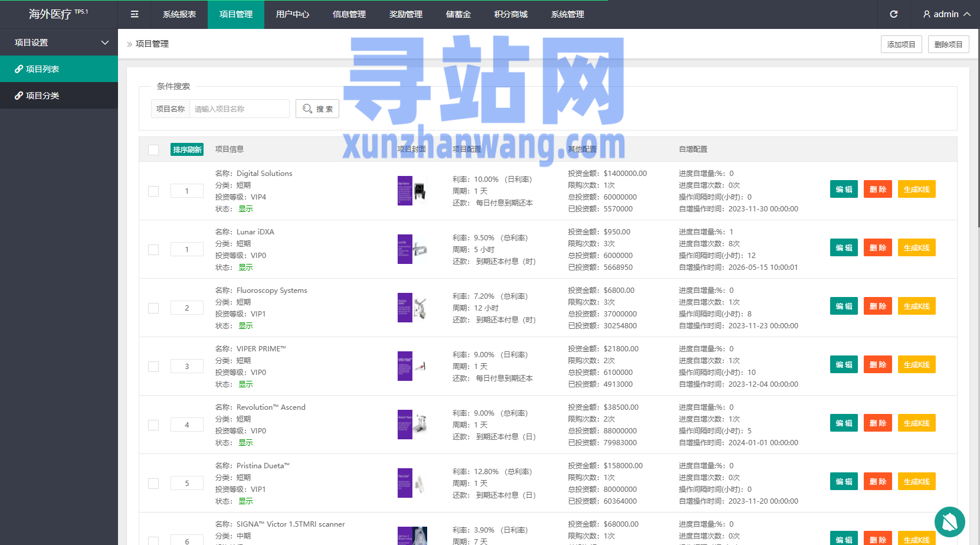Focus the 项目名称 search input
Image resolution: width=980 pixels, height=545 pixels.
point(239,109)
